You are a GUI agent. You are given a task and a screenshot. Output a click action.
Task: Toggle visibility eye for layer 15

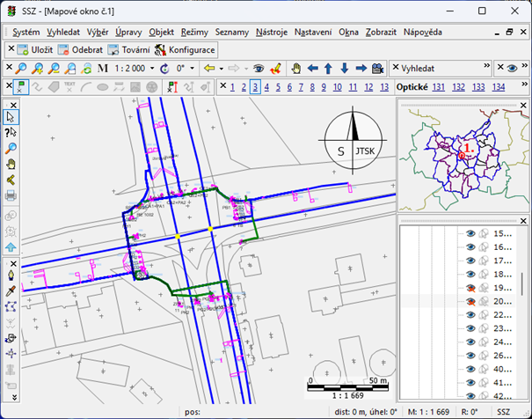pos(470,234)
